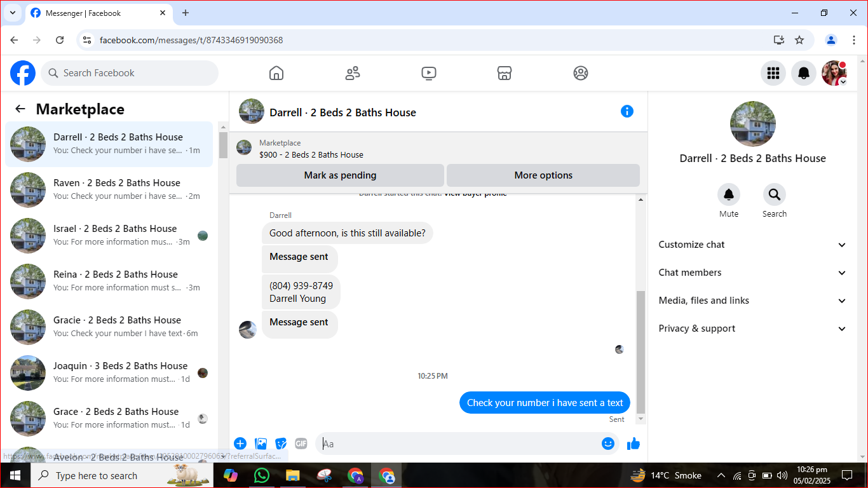Click the browser address bar URL
Image resolution: width=868 pixels, height=488 pixels.
point(191,40)
